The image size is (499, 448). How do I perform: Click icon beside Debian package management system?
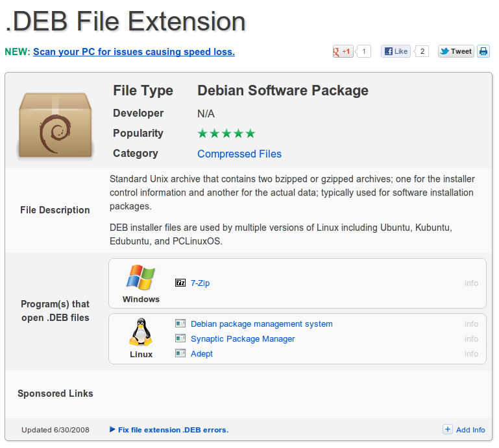[180, 324]
